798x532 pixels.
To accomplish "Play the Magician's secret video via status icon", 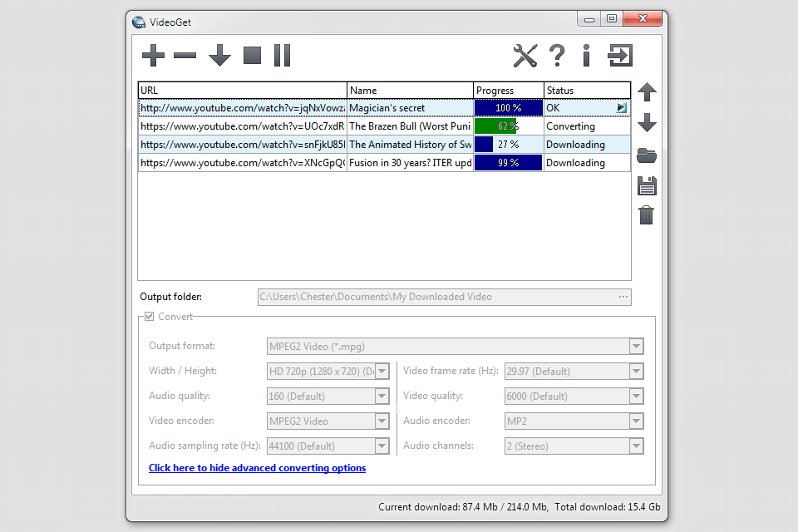I will click(622, 108).
